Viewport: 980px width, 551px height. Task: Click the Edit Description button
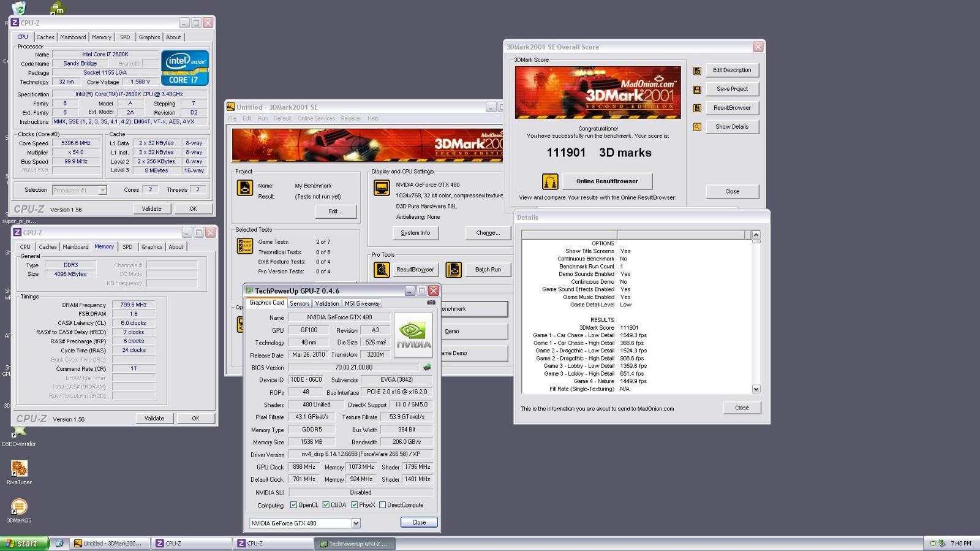click(x=732, y=70)
